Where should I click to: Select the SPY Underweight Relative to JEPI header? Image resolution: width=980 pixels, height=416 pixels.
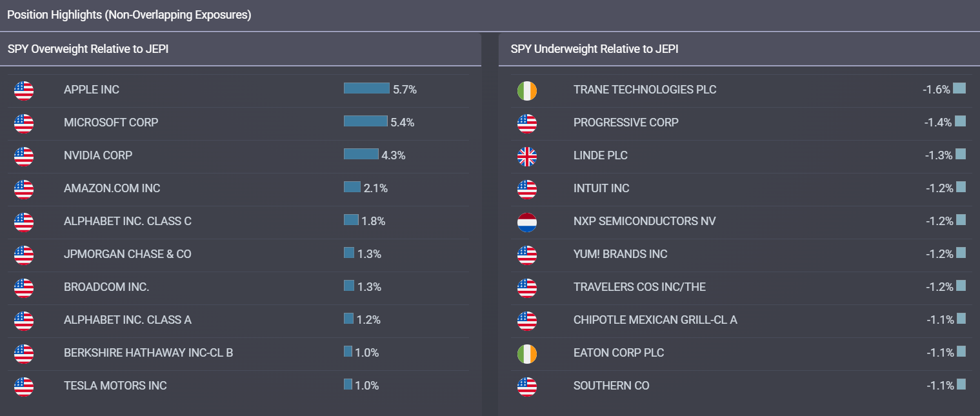(594, 49)
